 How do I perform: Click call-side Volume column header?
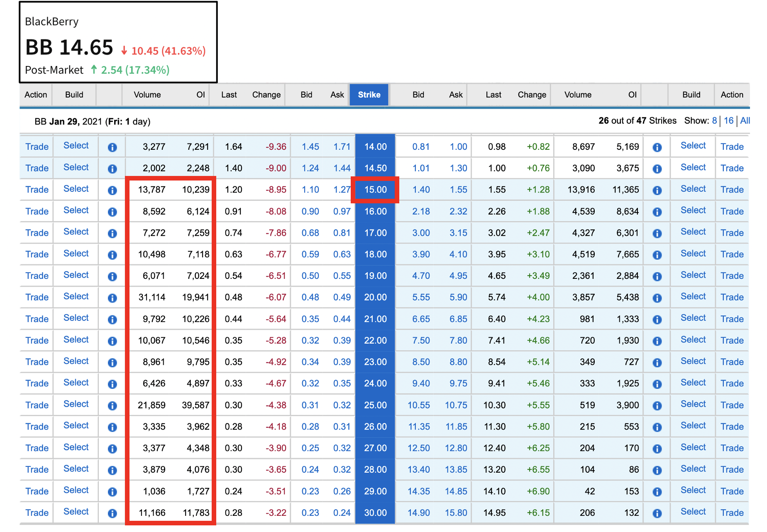click(x=147, y=95)
